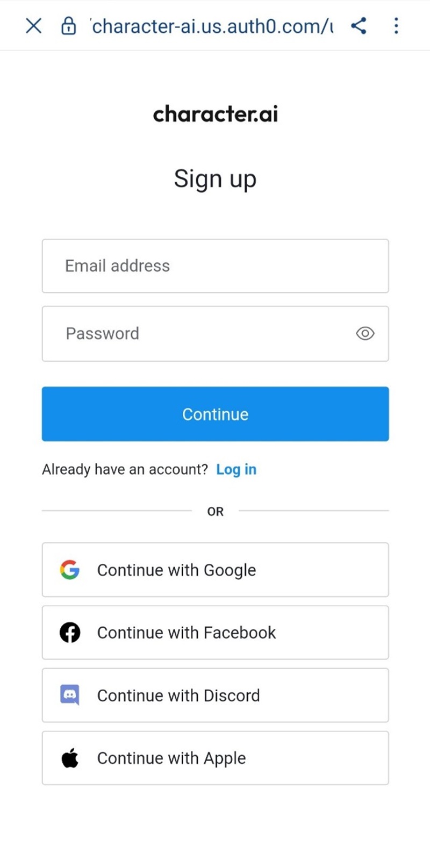
Task: Select the Continue with Facebook label
Action: click(x=186, y=633)
